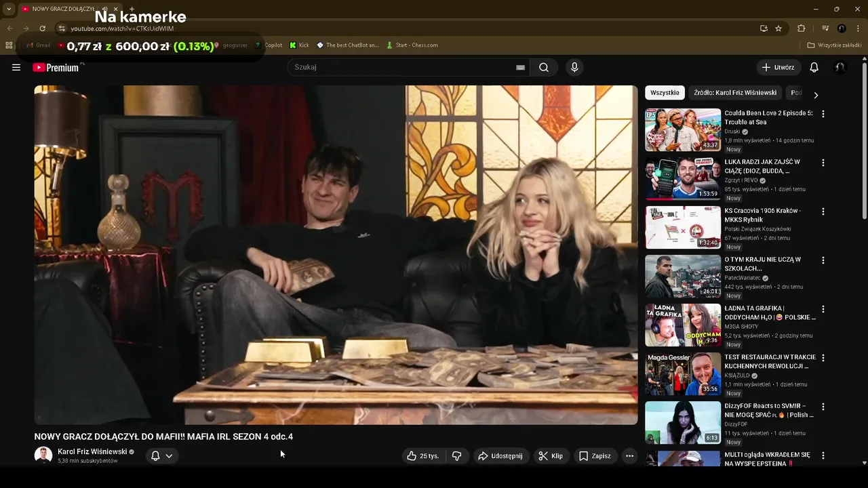Screen dimensions: 868x488
Task: Open options for TEST RESTAURACJI video
Action: (823, 358)
